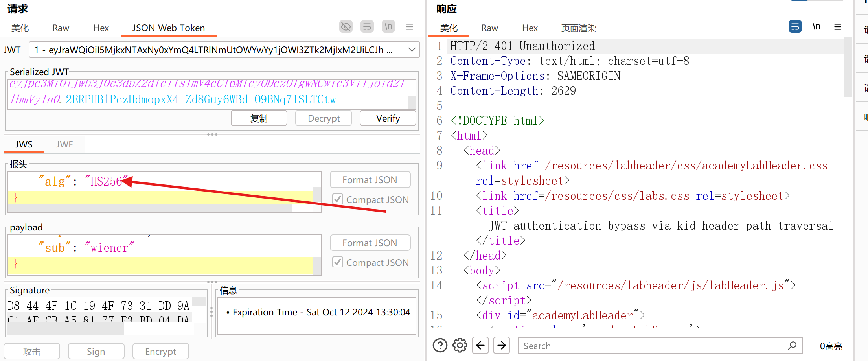Switch to request Hex tab
This screenshot has height=361, width=868.
(101, 28)
